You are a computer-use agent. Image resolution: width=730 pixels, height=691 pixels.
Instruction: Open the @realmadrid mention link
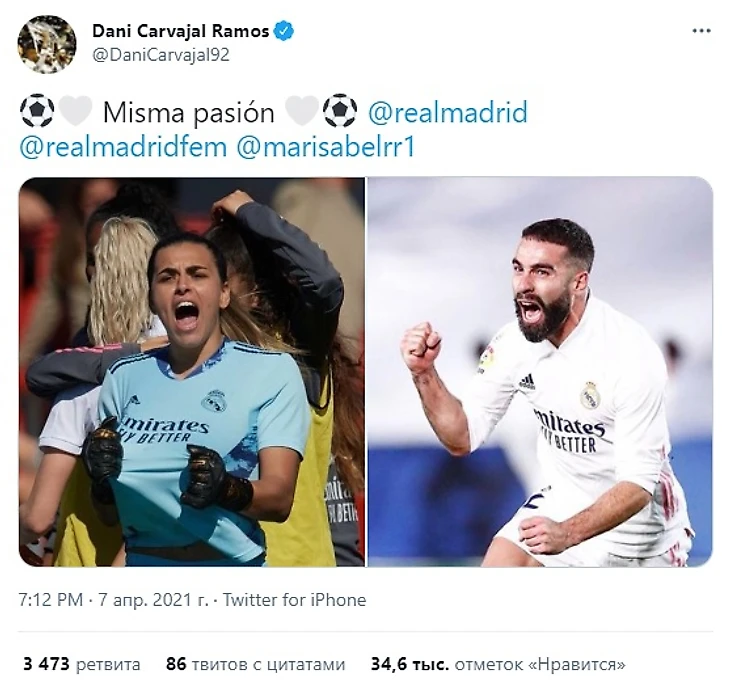coord(448,113)
